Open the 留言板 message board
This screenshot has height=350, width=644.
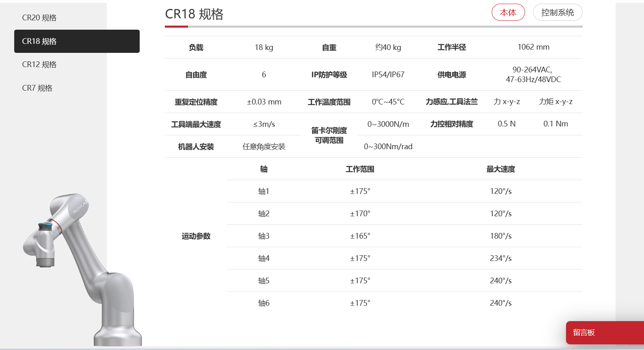605,333
